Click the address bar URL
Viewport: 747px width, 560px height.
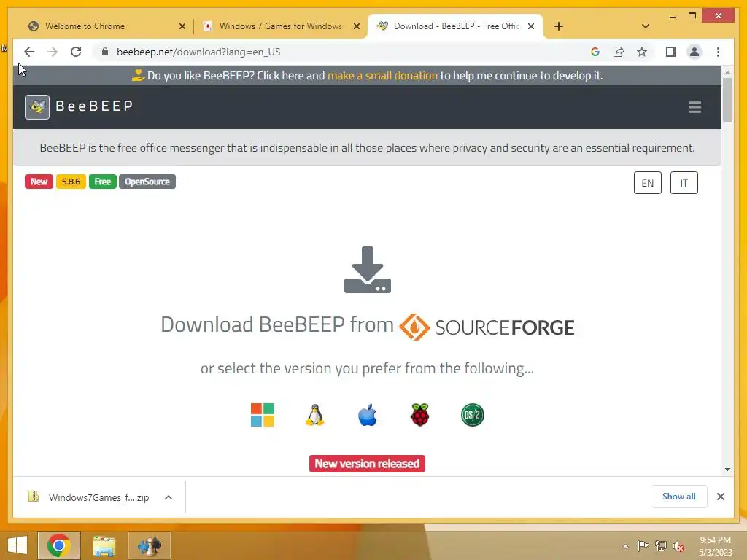(x=198, y=52)
